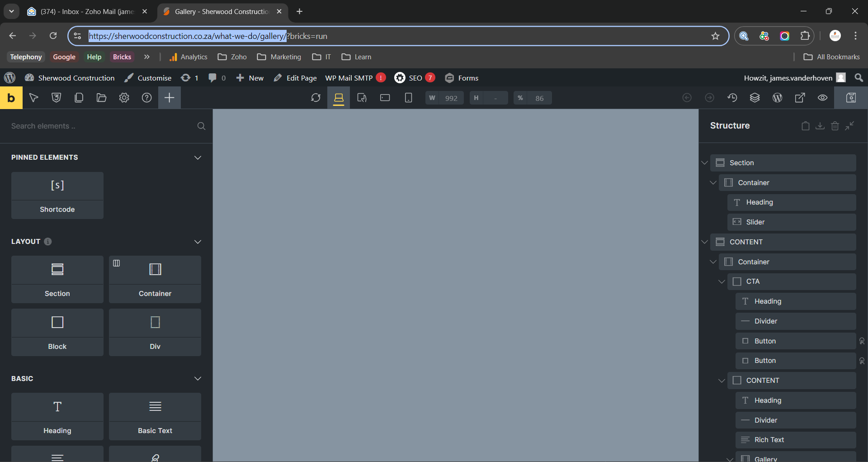Switch to the Zoho Mail Inbox tab

[x=87, y=12]
